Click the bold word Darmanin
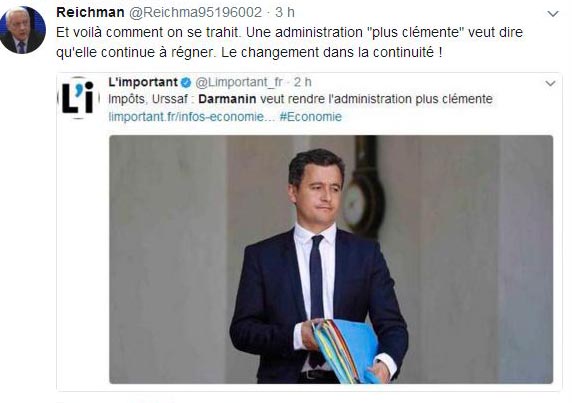Image resolution: width=572 pixels, height=403 pixels. coord(227,99)
